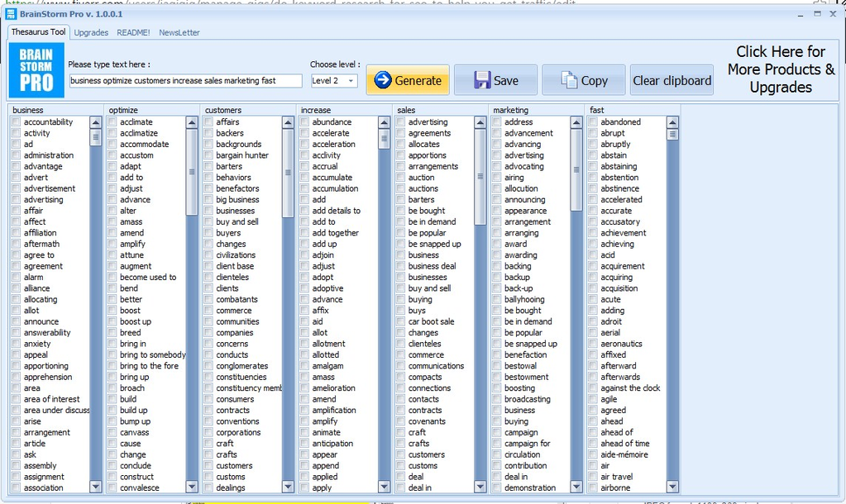Select 'area of interest' in the business list
This screenshot has width=846, height=504.
tap(51, 399)
